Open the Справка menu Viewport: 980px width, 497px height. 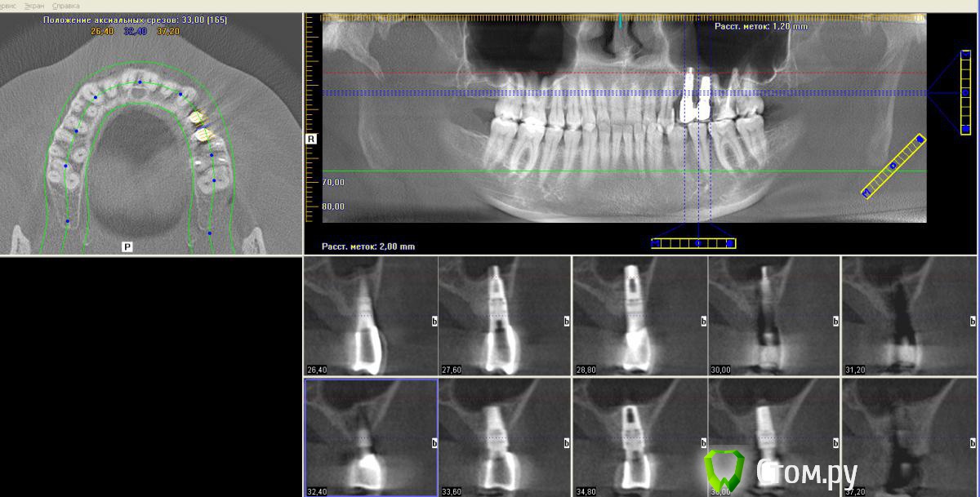[65, 6]
